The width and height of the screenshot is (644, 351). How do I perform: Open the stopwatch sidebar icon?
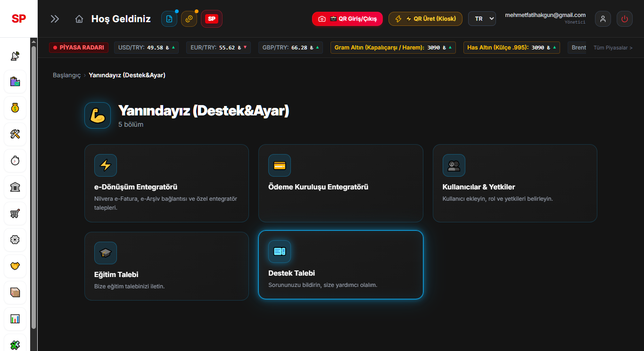click(15, 161)
